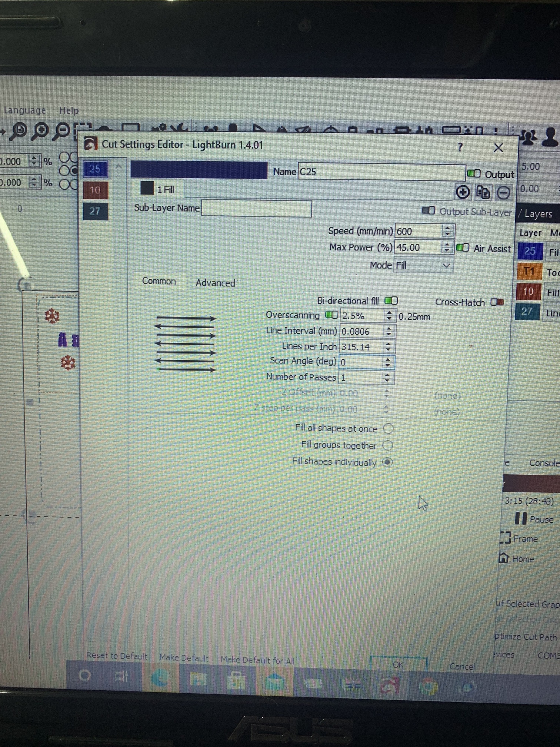Remove the sub-layer with the minus icon
The image size is (560, 747).
[503, 193]
